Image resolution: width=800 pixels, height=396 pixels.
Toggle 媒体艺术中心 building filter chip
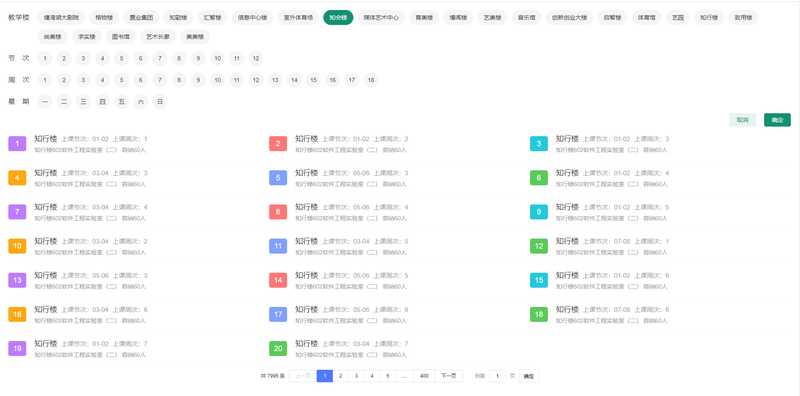point(381,18)
